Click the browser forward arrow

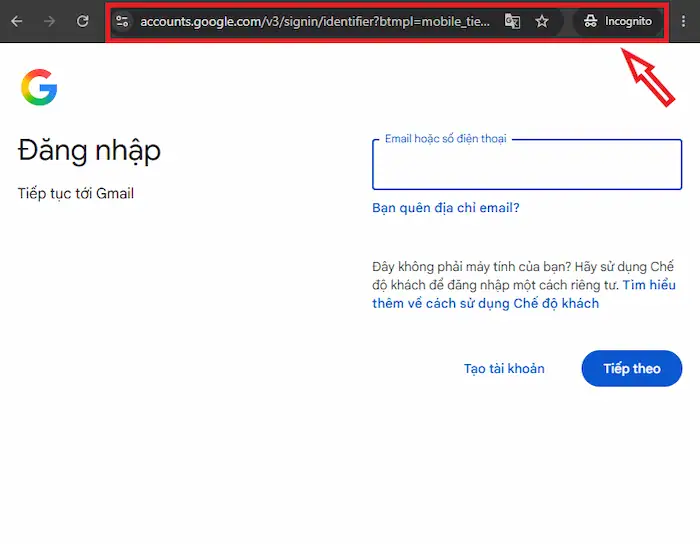[x=50, y=21]
